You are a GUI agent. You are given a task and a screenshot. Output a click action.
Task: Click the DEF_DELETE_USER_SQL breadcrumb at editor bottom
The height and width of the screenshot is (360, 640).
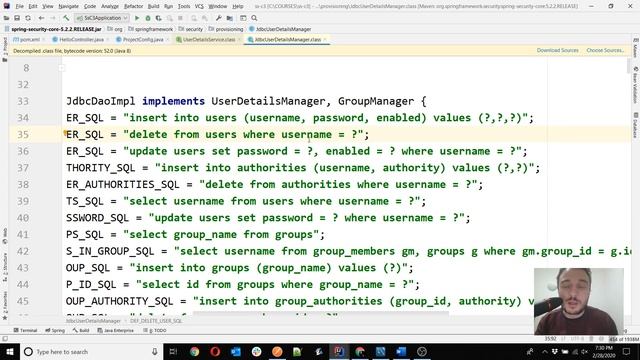point(156,321)
